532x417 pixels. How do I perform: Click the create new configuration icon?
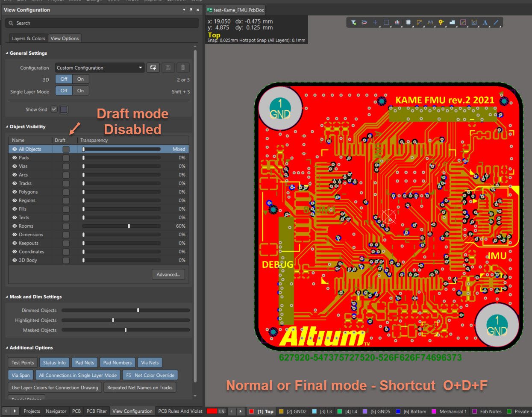click(153, 68)
